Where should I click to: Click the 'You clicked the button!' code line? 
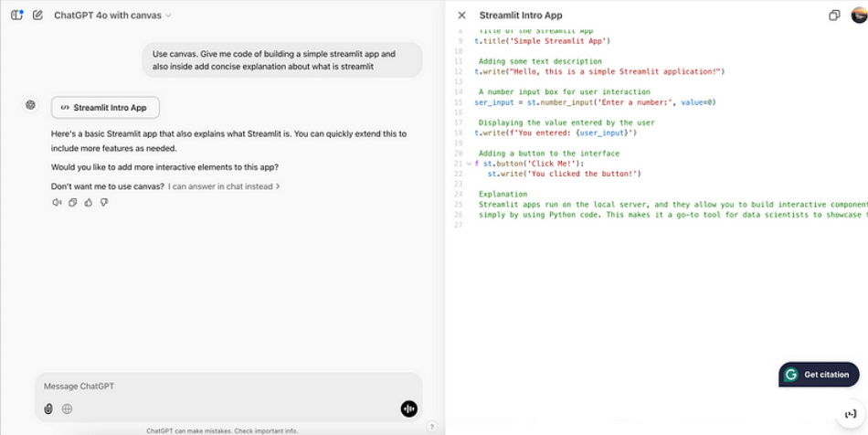564,174
